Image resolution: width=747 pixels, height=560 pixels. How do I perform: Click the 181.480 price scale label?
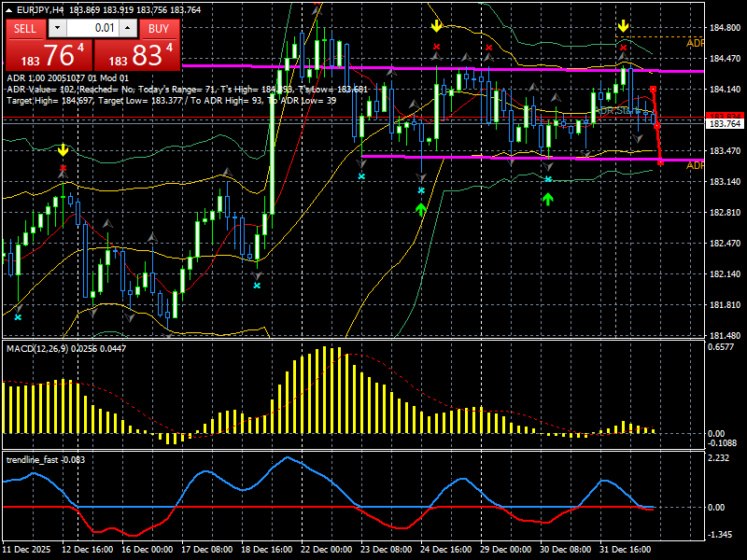tap(726, 336)
